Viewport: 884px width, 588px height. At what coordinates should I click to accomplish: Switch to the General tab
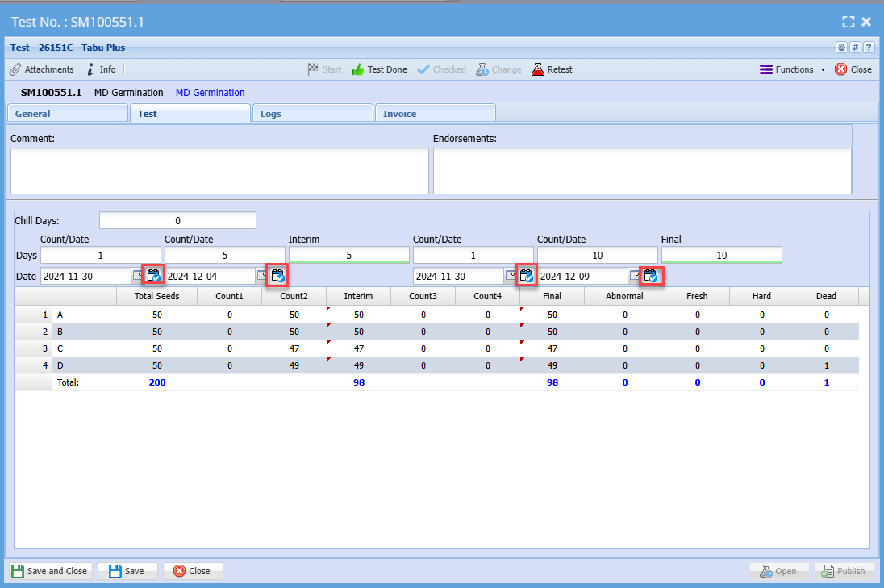67,114
